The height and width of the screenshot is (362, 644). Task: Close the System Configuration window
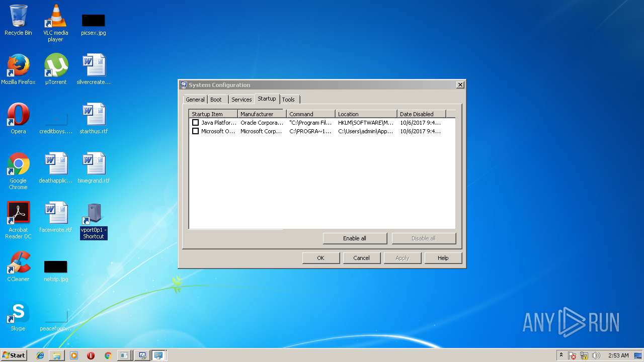point(460,85)
